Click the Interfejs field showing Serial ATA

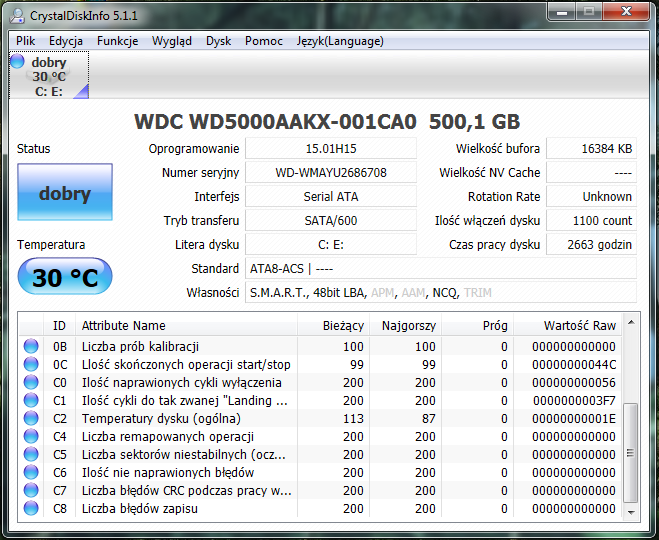point(331,196)
